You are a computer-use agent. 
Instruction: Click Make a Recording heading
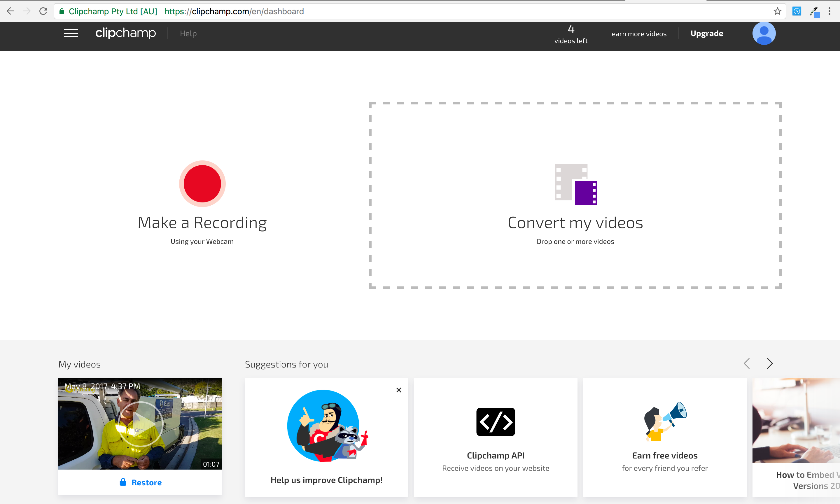point(202,223)
